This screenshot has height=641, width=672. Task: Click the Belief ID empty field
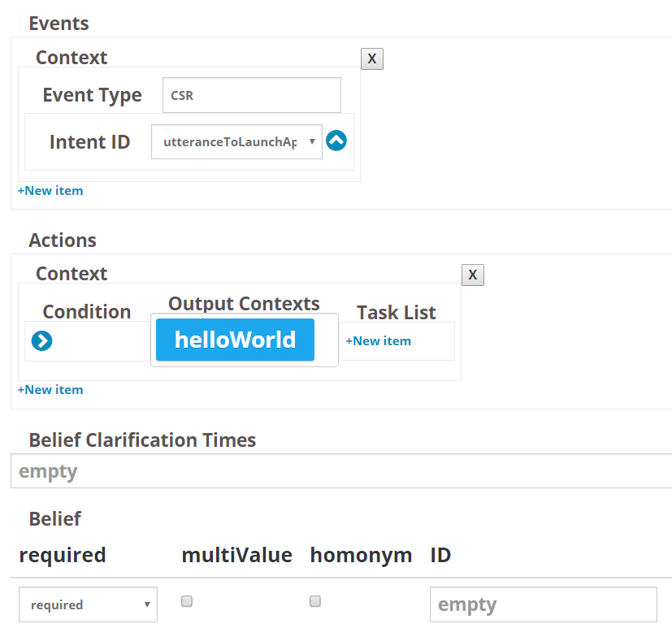(x=544, y=604)
